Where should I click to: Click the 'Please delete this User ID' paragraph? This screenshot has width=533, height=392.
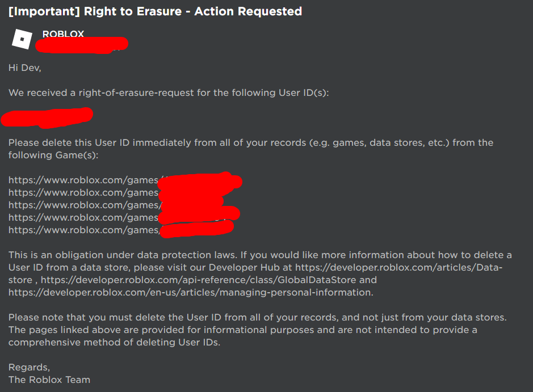pos(251,149)
